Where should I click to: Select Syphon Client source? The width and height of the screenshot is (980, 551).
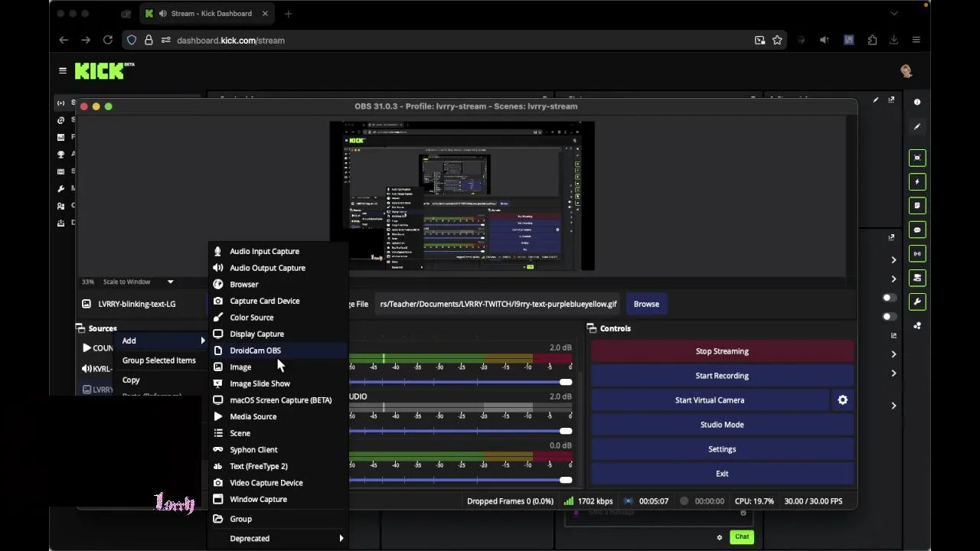click(277, 450)
